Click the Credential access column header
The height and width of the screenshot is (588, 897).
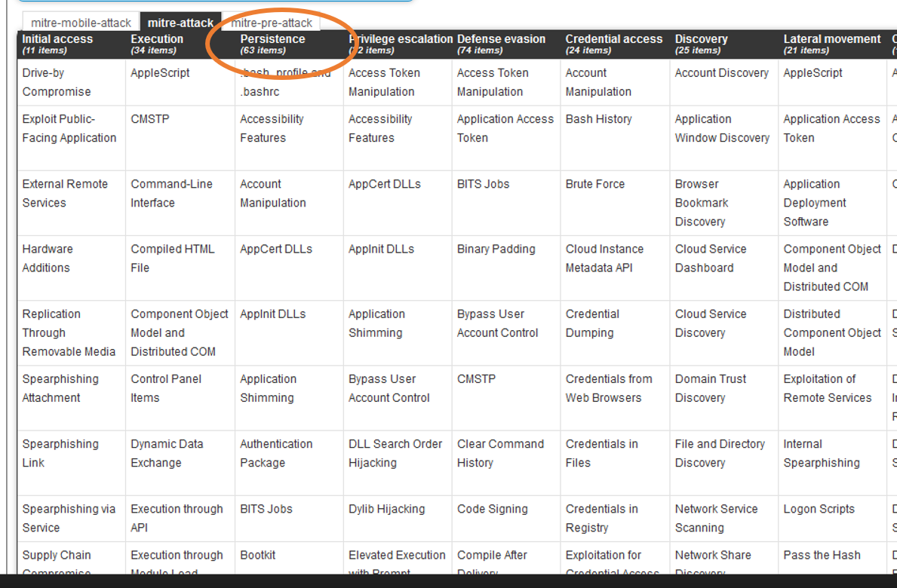[x=613, y=39]
